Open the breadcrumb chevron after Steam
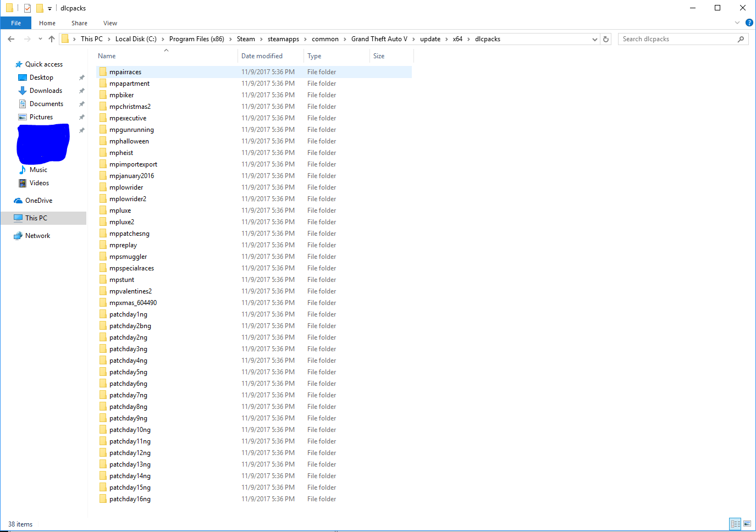Image resolution: width=756 pixels, height=532 pixels. [261, 38]
